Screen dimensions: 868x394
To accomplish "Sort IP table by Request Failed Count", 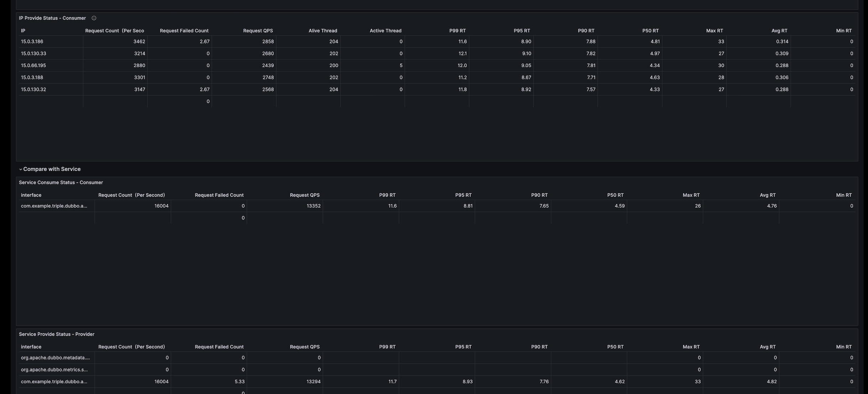I will click(184, 31).
